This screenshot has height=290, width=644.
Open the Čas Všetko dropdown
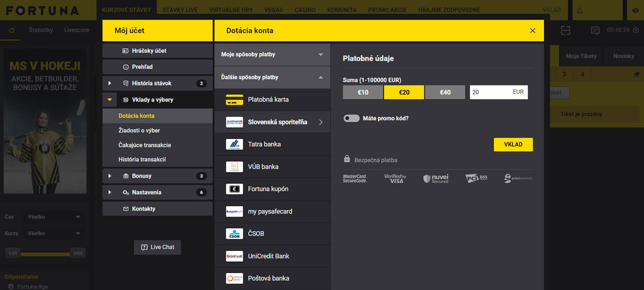[54, 217]
